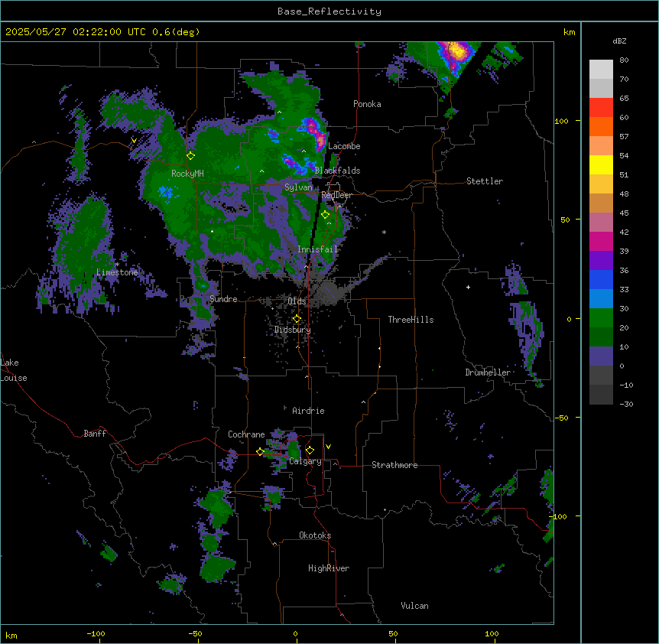
Task: Click the yellow V marker northwest of RockyMH
Action: (x=134, y=141)
